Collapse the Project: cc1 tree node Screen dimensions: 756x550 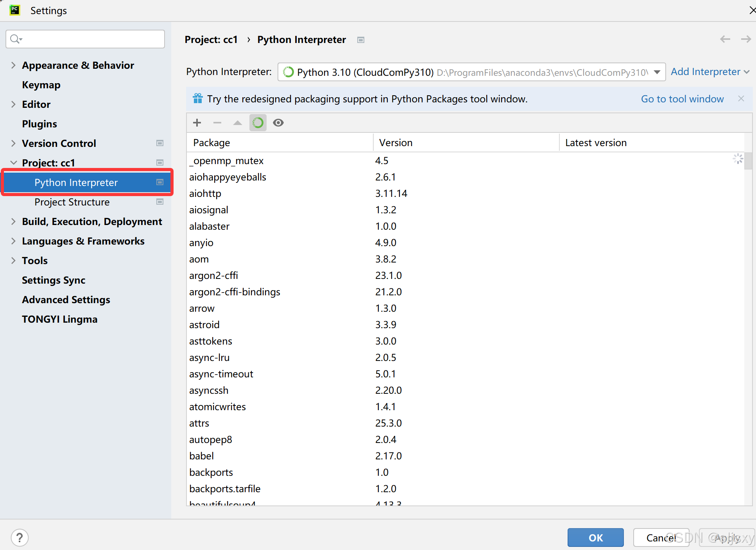14,162
